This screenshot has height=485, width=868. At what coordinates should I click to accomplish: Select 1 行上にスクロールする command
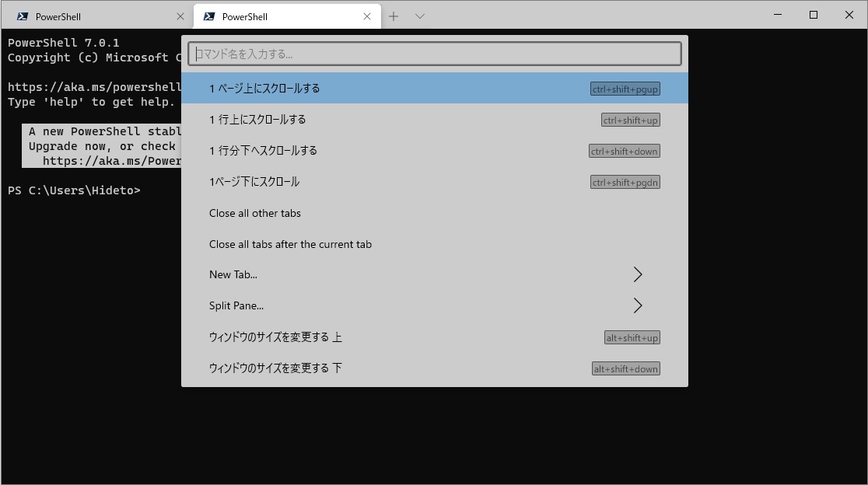click(257, 119)
